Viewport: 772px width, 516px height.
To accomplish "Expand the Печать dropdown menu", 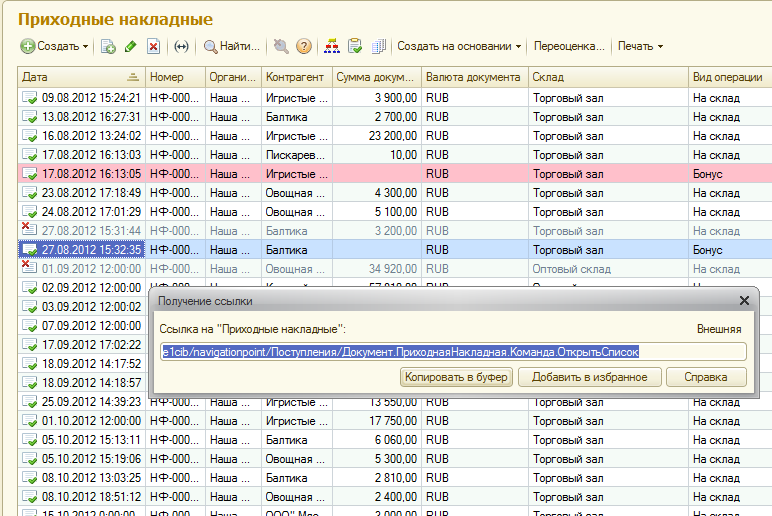I will click(640, 46).
